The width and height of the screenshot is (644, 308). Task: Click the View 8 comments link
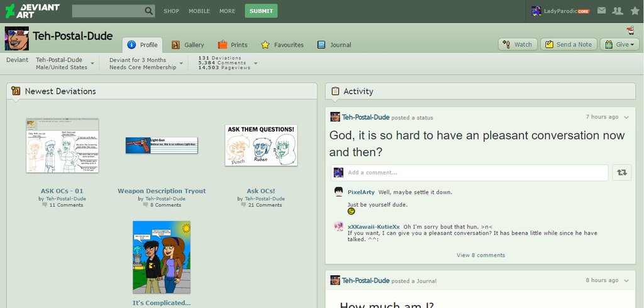pos(480,255)
